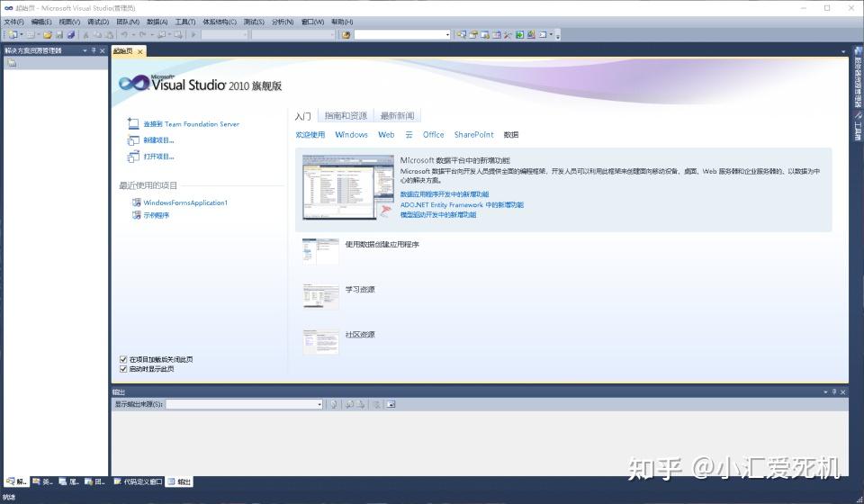Open the Add New Item dropdown arrow

click(39, 34)
